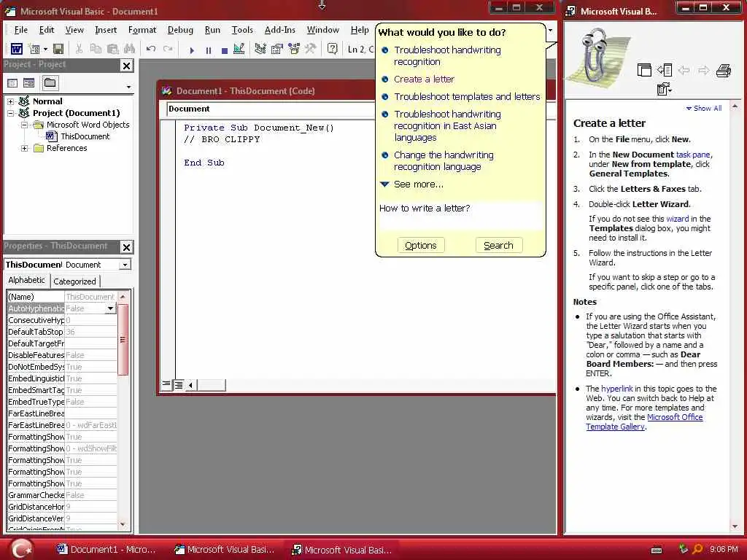
Task: Click Full Module View button in code window
Action: (179, 384)
